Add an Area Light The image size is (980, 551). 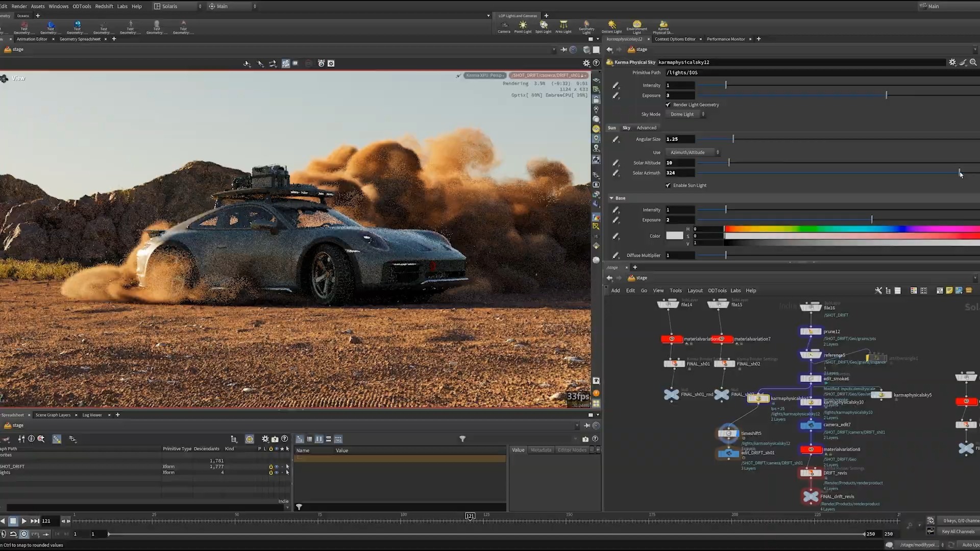[563, 26]
